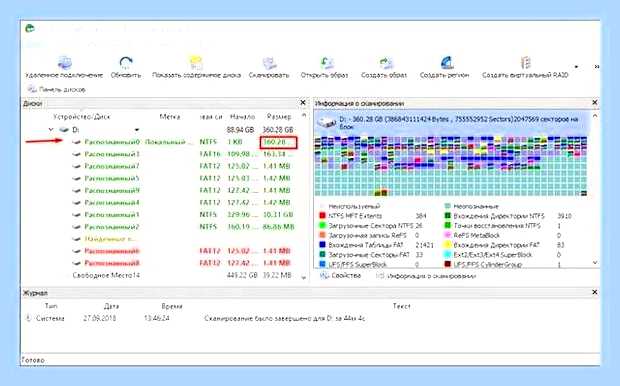Click yellow Вхождения Директории FAT swatch

click(447, 245)
